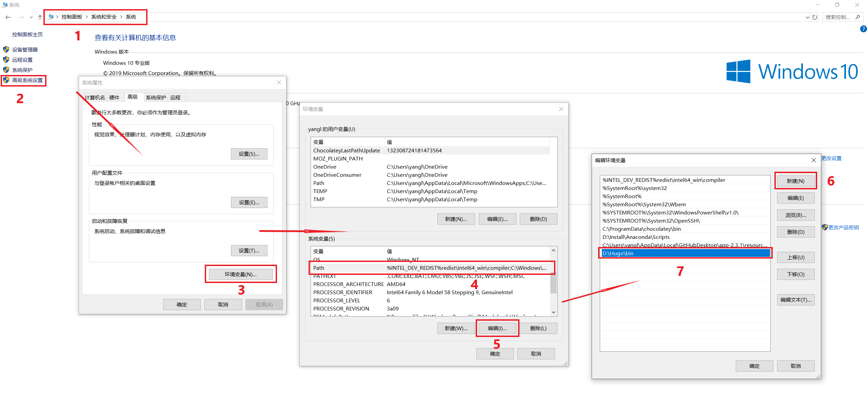Image resolution: width=868 pixels, height=396 pixels.
Task: Click 新建(N)... under user variables
Action: (456, 219)
